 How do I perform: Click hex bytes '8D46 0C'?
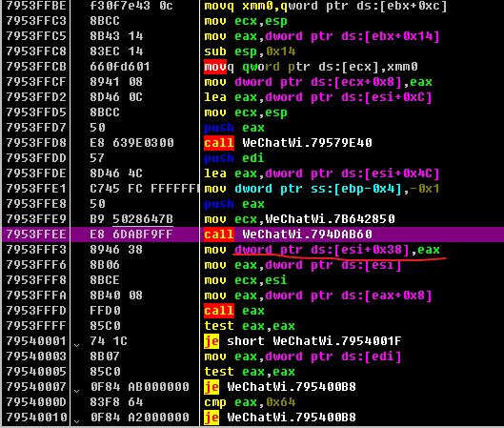(x=116, y=97)
